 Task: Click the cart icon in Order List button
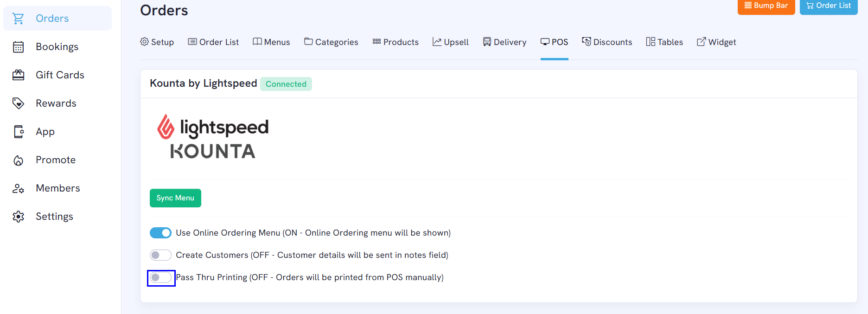click(x=810, y=6)
